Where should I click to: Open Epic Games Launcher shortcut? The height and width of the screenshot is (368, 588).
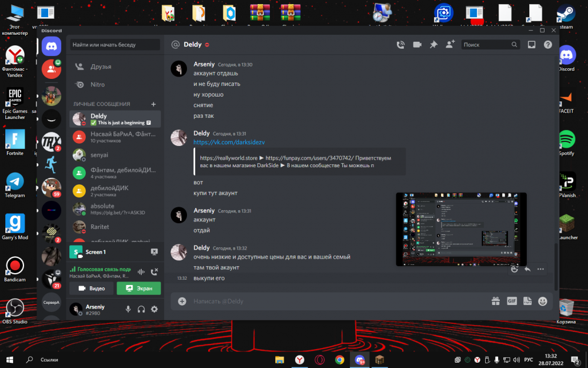[x=15, y=104]
